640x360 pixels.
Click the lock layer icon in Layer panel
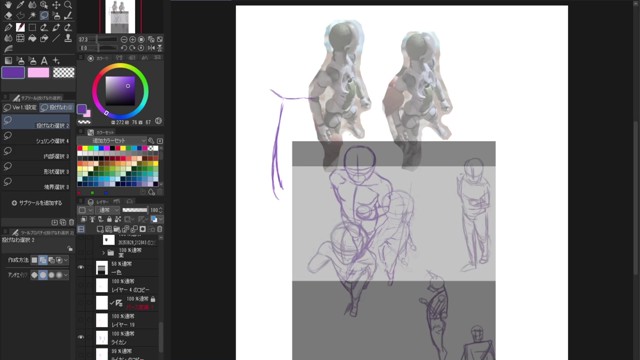pos(109,220)
